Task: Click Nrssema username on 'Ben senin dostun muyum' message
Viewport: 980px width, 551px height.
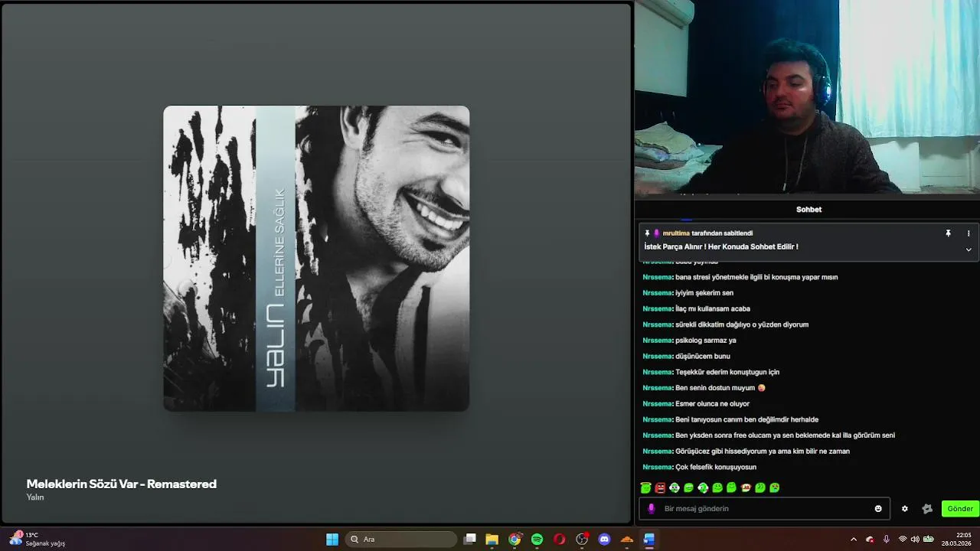Action: coord(658,388)
